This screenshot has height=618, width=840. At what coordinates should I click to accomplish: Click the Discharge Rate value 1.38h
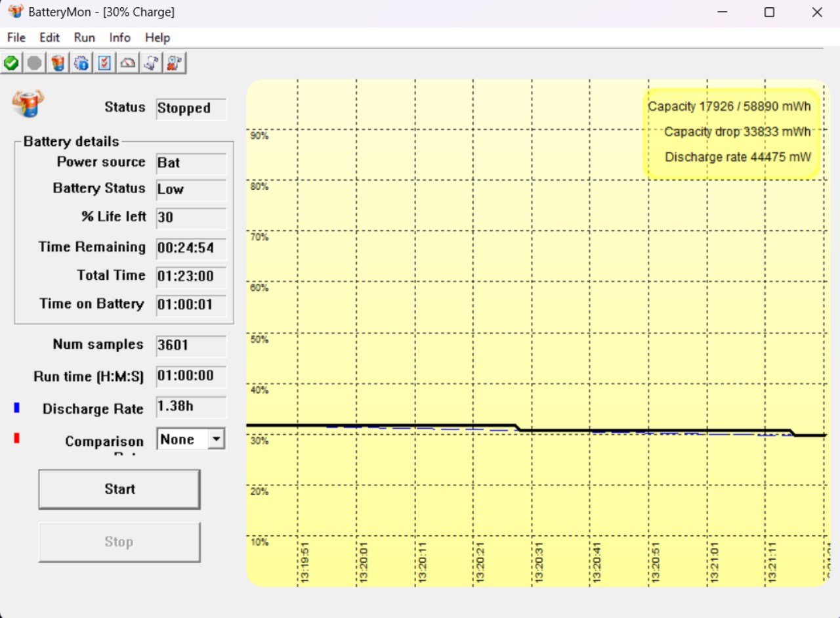tap(191, 407)
